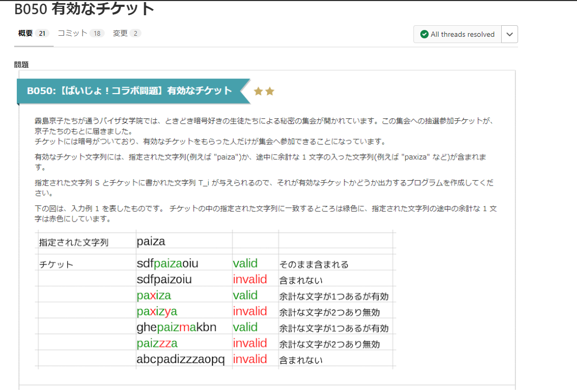Click the green resolved checkmark icon
Screen dimensions: 577x392
[424, 34]
